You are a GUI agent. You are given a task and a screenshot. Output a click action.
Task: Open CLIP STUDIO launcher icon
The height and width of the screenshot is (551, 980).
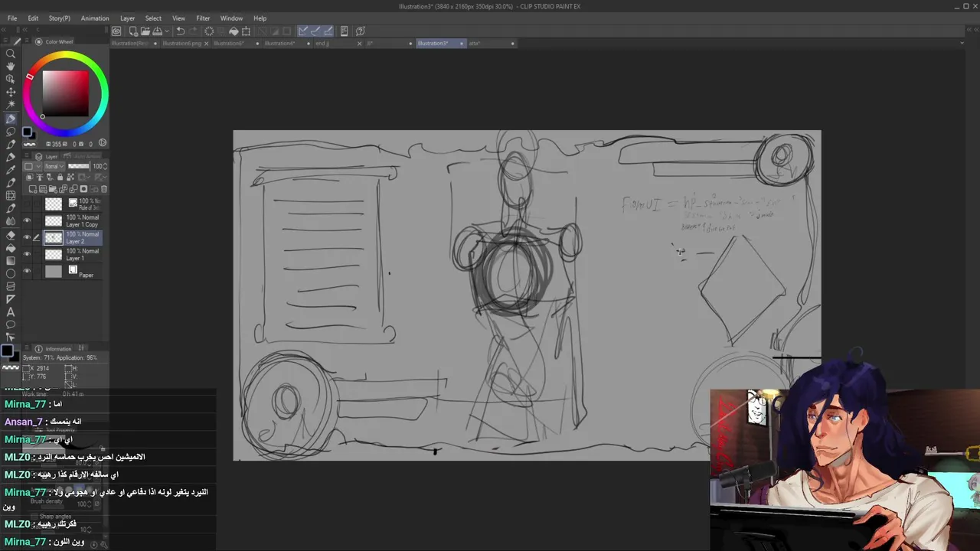[x=116, y=31]
